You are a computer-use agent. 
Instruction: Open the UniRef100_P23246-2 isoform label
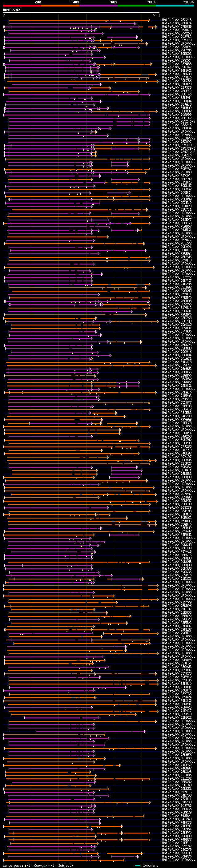point(179,122)
